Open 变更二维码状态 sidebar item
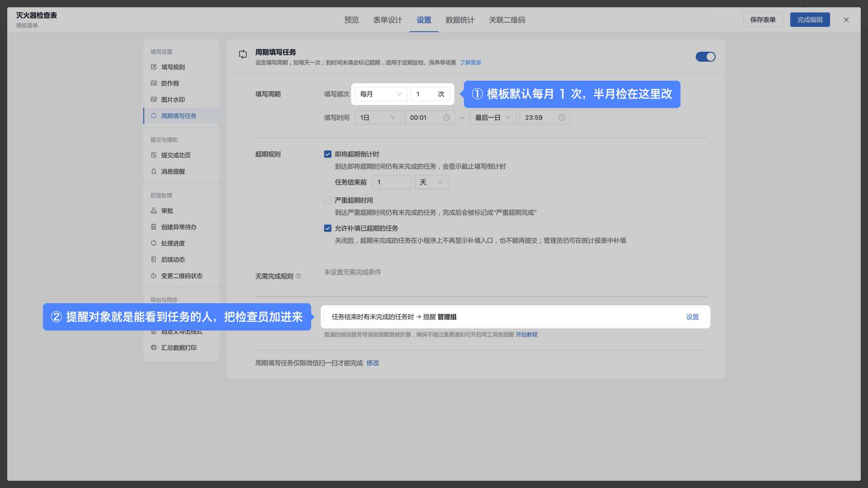The width and height of the screenshot is (868, 488). 181,276
